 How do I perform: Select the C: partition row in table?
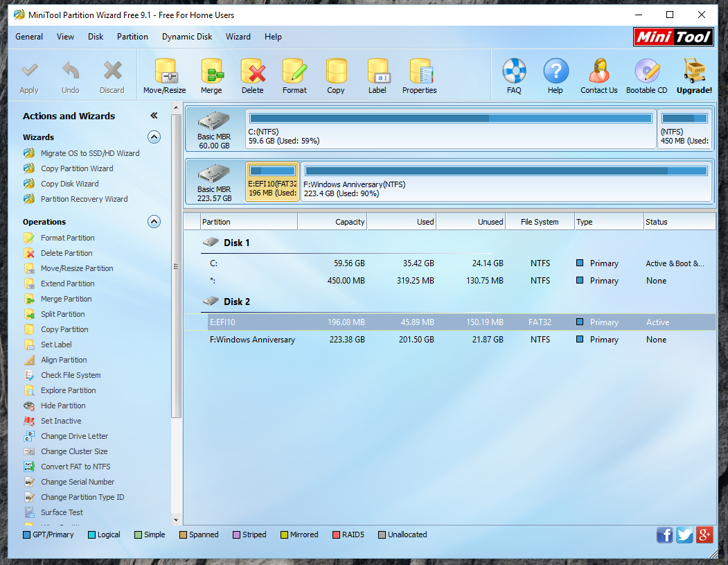click(x=450, y=263)
